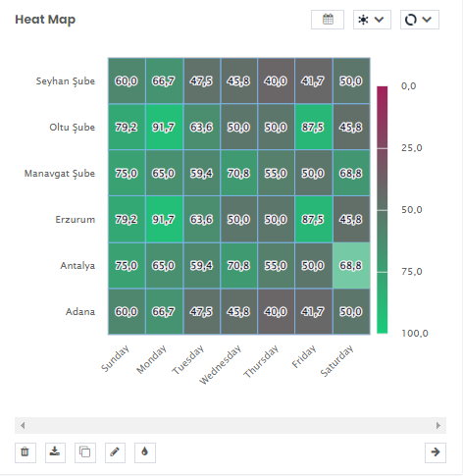Click the Saturday axis label
The width and height of the screenshot is (463, 476).
336,361
